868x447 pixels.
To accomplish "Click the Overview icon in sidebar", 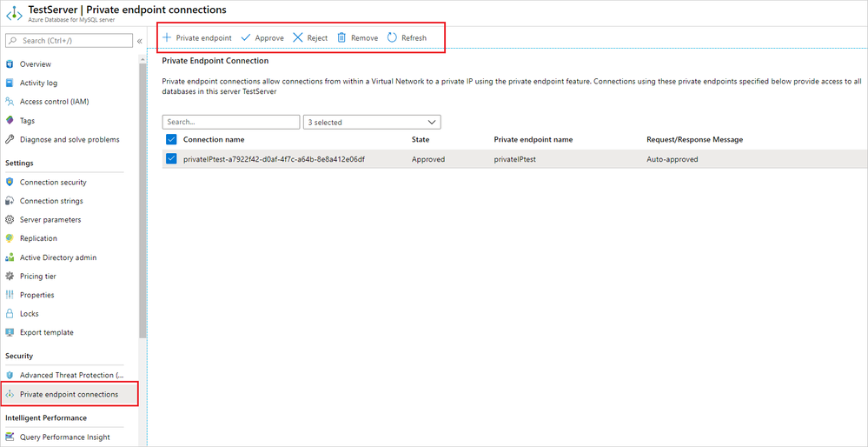I will (10, 64).
